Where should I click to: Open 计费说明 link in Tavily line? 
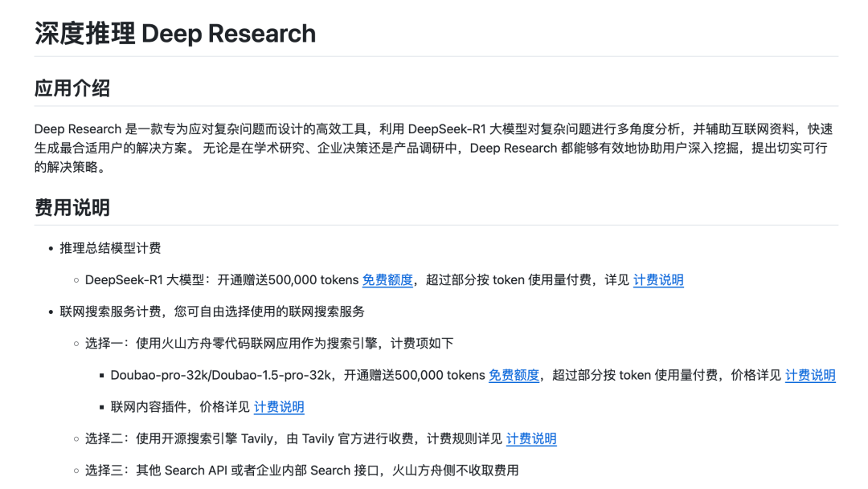(531, 438)
